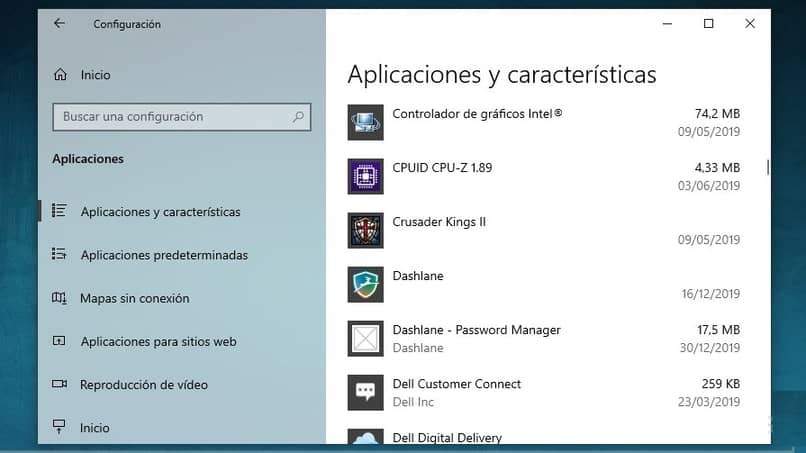Click the 17,5 MB size value
The width and height of the screenshot is (806, 453).
[x=718, y=330]
